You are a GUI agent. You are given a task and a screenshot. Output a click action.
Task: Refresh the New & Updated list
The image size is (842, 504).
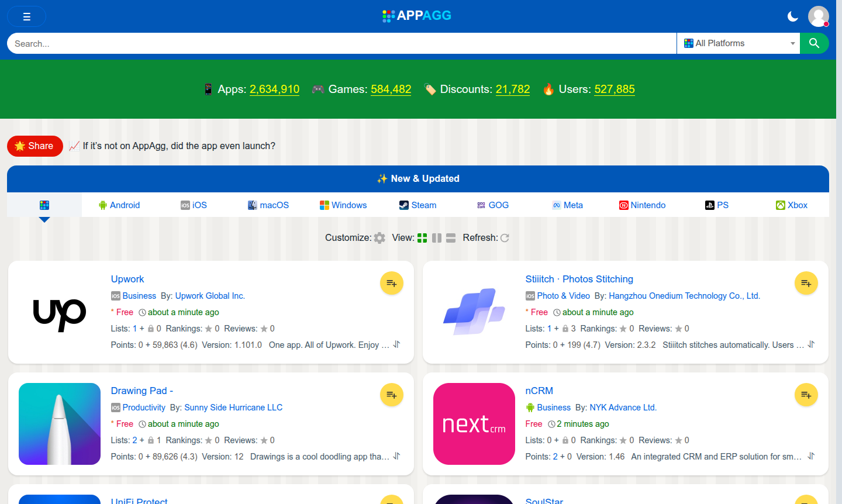[x=505, y=238]
